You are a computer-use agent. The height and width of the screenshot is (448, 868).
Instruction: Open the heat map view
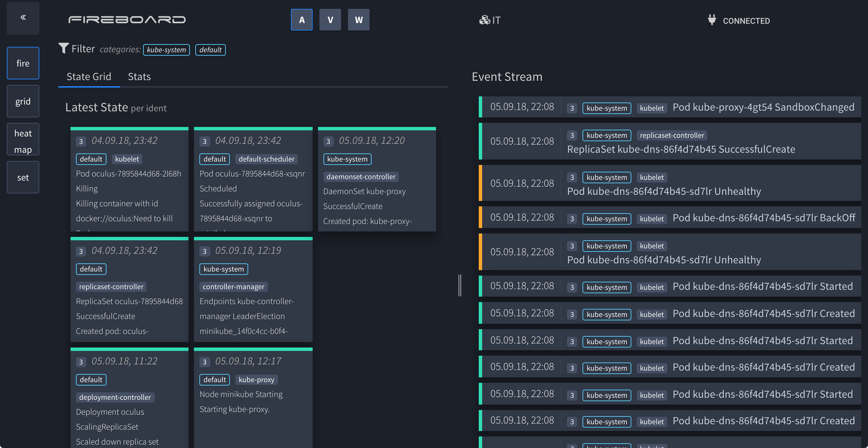[23, 139]
